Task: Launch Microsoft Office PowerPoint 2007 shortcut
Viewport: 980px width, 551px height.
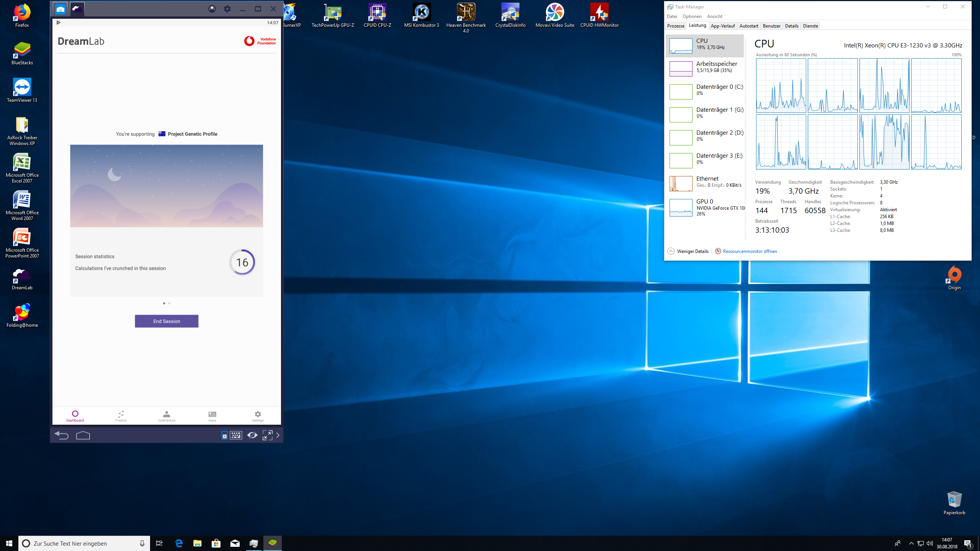Action: click(x=22, y=243)
